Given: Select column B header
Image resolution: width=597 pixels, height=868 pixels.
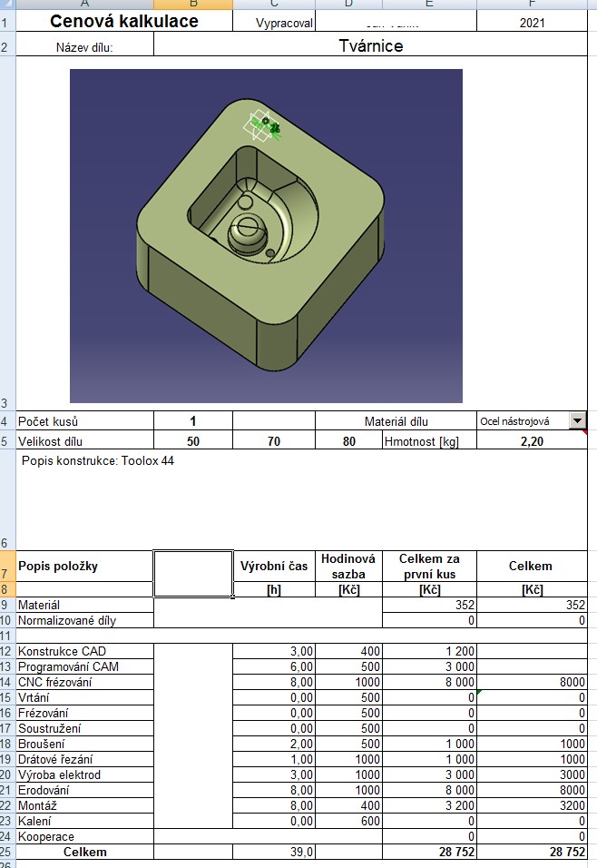Looking at the screenshot, I should (x=193, y=5).
